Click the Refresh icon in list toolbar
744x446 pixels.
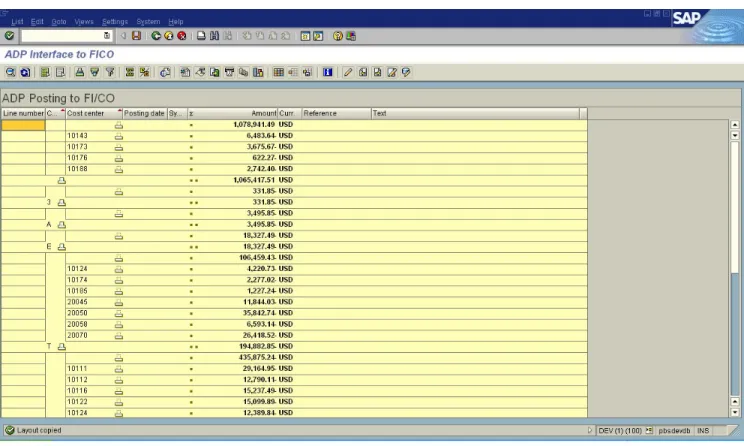coord(25,72)
